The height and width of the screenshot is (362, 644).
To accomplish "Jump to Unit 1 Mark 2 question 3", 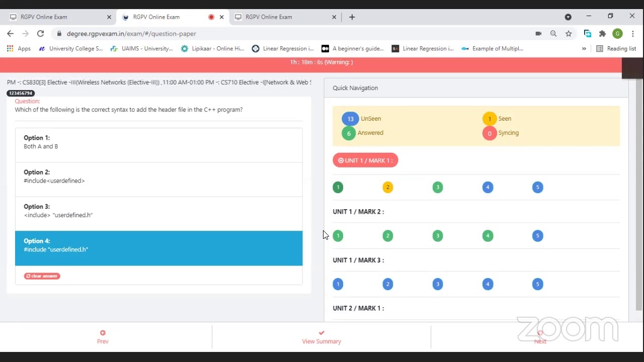I will coord(438,236).
